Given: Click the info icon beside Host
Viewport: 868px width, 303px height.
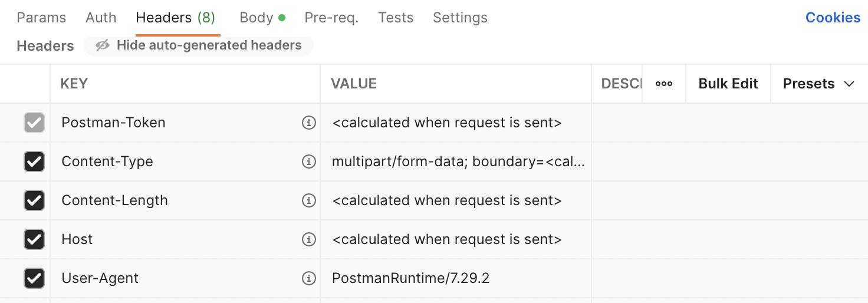Looking at the screenshot, I should click(x=308, y=239).
